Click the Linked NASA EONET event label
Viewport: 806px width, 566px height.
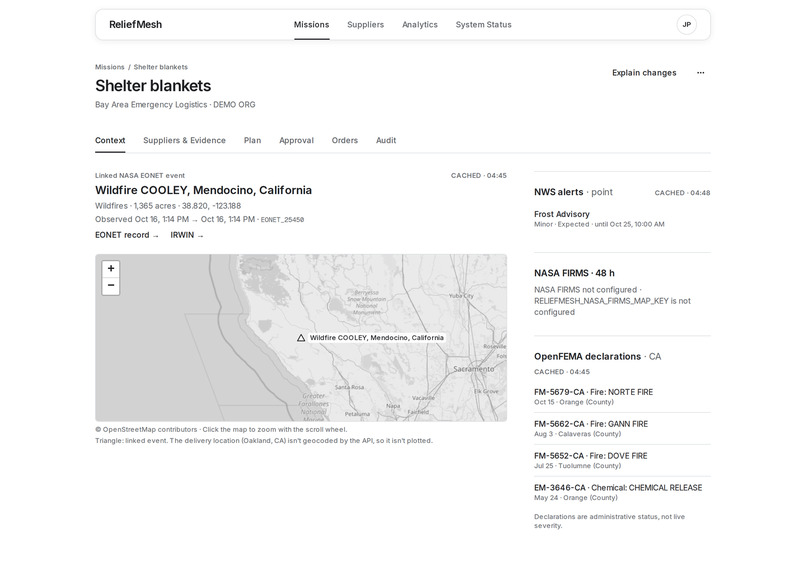140,175
